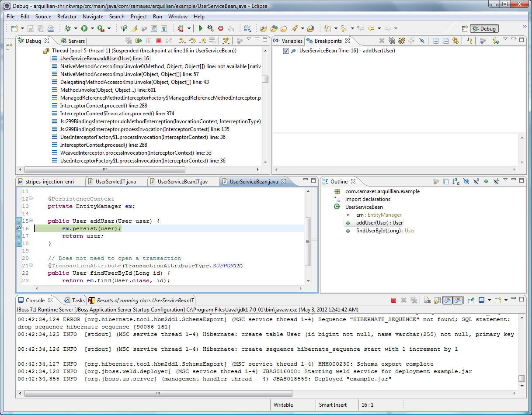This screenshot has width=532, height=415.
Task: Open the Outline view menu triangle
Action: click(505, 179)
